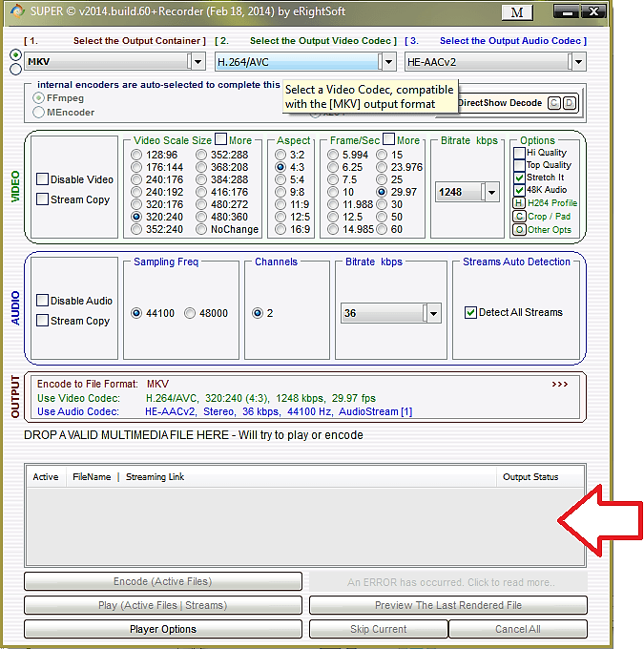The width and height of the screenshot is (644, 649).
Task: Open the Output Container MKV dropdown
Action: point(197,61)
